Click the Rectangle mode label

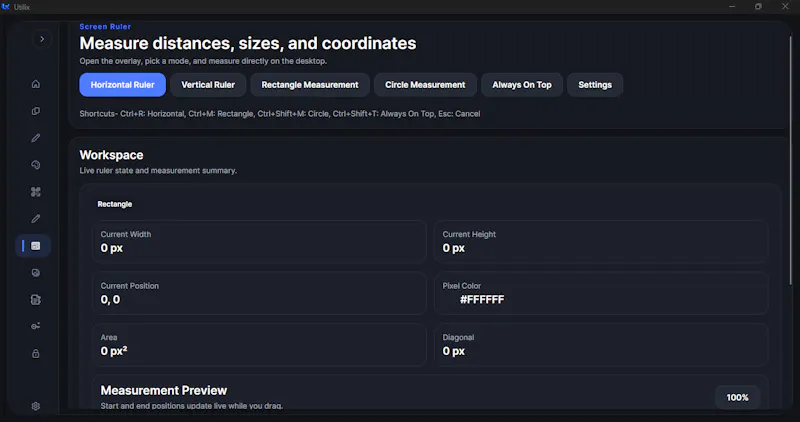pyautogui.click(x=115, y=204)
